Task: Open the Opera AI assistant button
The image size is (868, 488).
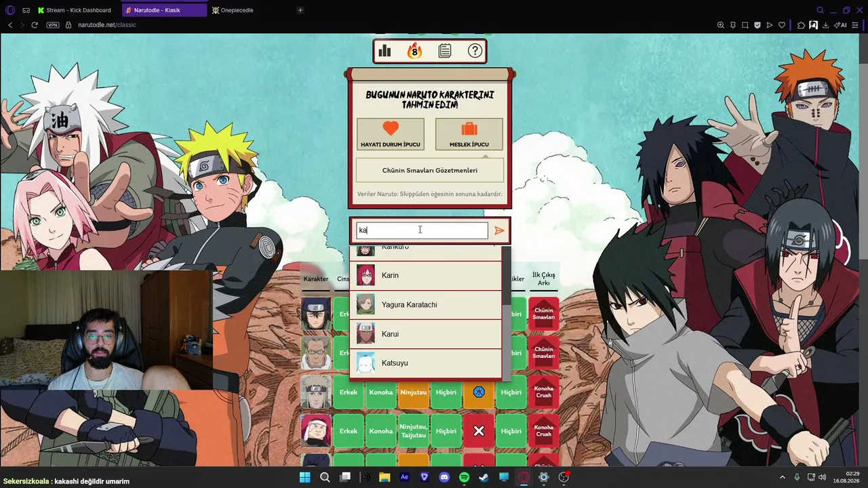Action: pyautogui.click(x=840, y=25)
